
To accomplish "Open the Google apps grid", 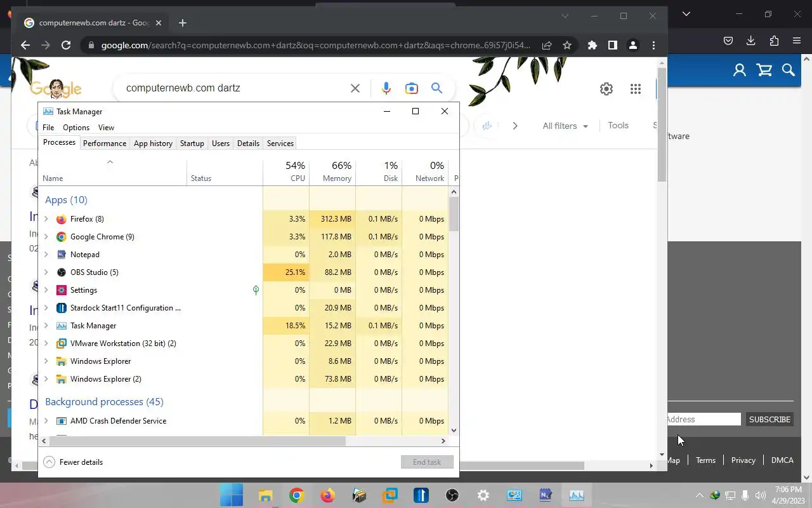I will (636, 89).
